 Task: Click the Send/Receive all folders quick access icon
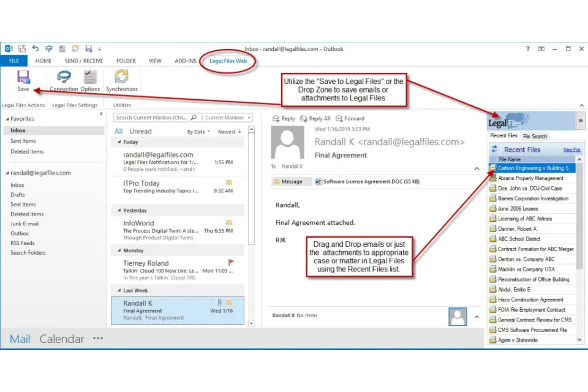point(22,48)
